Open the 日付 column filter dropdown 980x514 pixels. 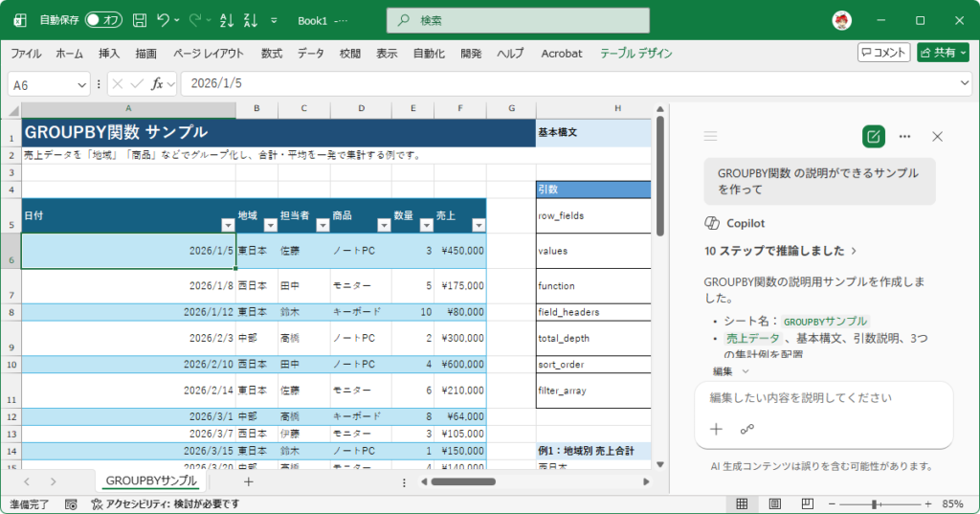(228, 225)
